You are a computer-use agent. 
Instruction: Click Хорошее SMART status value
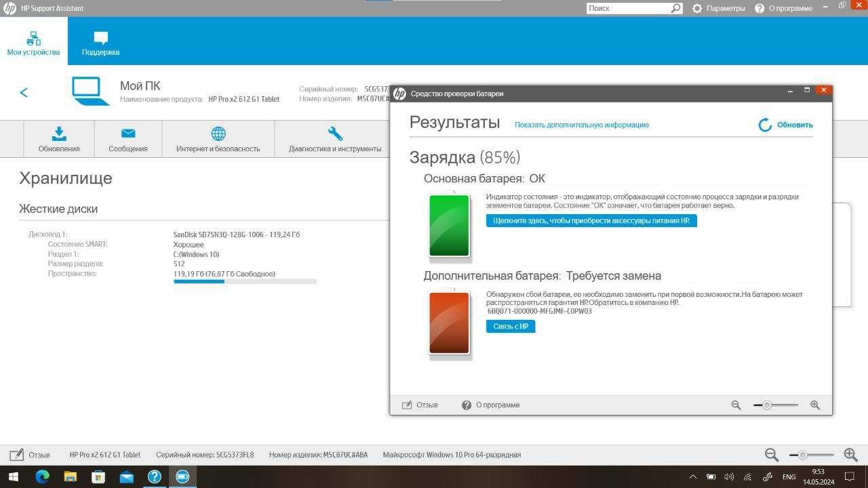tap(189, 244)
